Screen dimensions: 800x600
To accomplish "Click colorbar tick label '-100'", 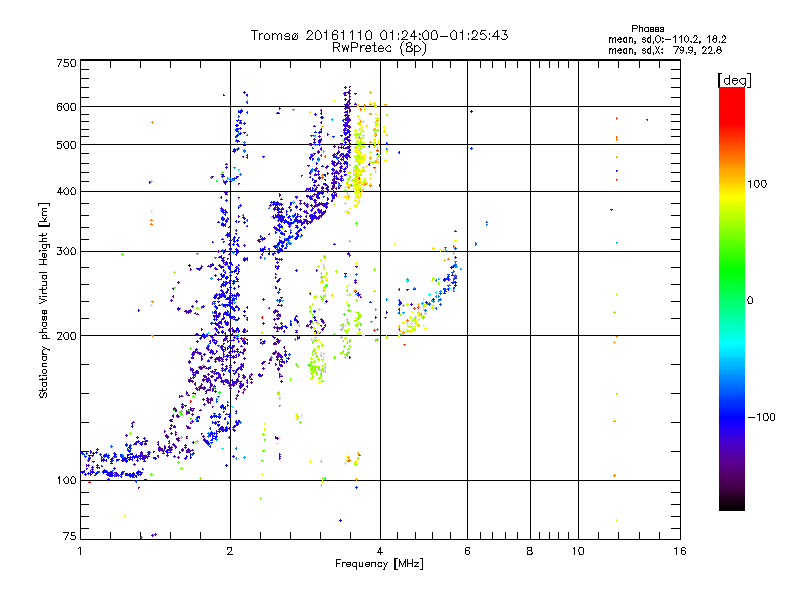I will tap(761, 417).
